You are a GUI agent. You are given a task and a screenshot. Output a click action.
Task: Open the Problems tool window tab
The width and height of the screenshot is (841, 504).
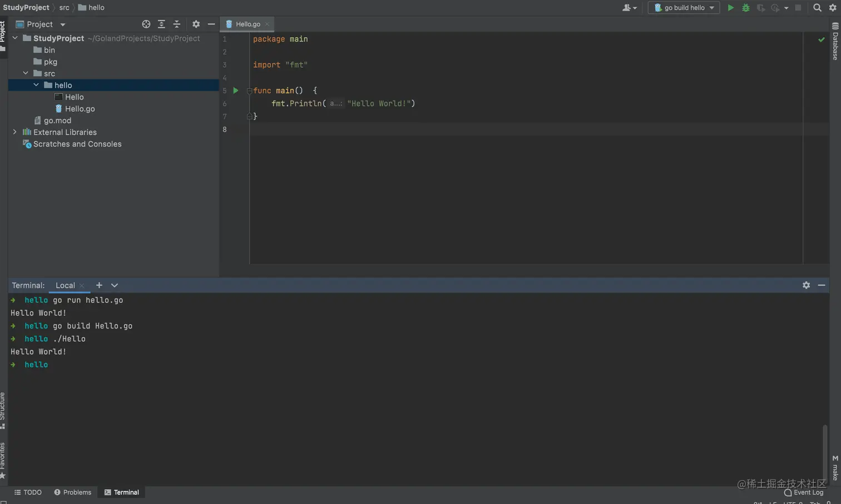tap(73, 492)
